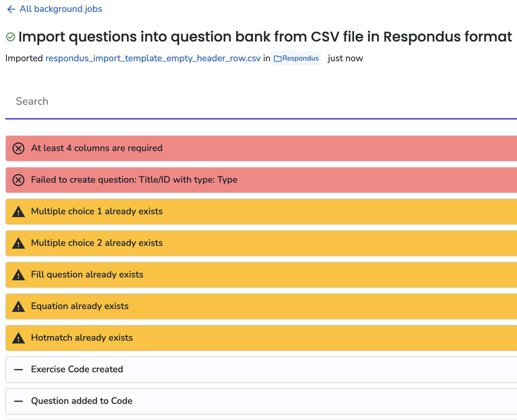Screen dimensions: 517x420
Task: Open the Respondus folder badge
Action: (x=296, y=58)
